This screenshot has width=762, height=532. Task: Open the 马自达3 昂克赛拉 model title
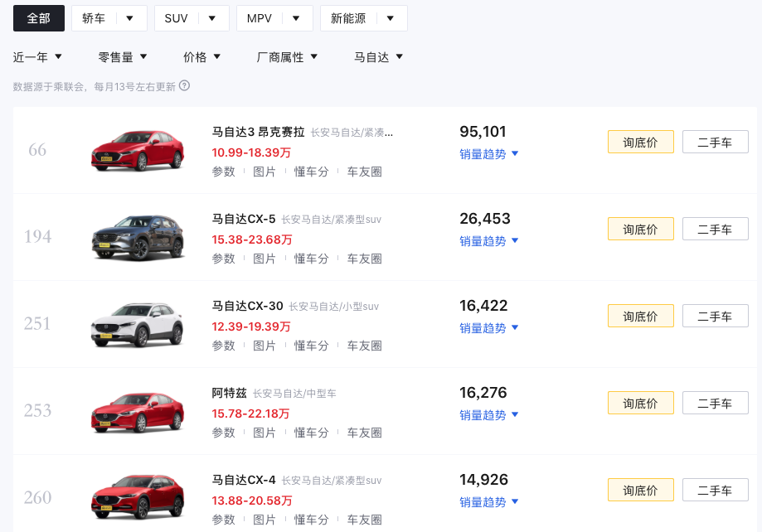click(x=258, y=132)
